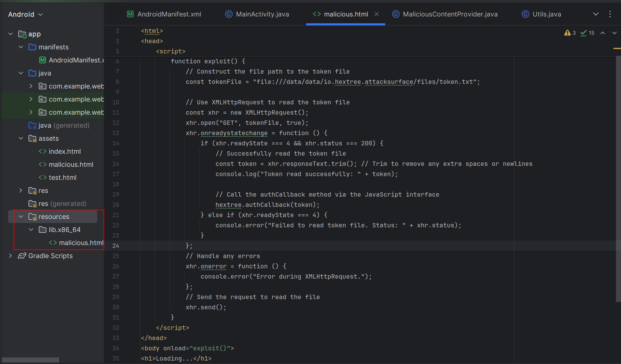621x364 pixels.
Task: Select assets folder in tree
Action: point(44,138)
